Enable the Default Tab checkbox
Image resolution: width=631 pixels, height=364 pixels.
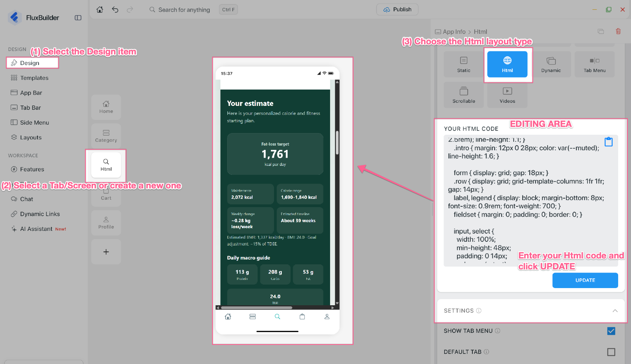(x=611, y=352)
